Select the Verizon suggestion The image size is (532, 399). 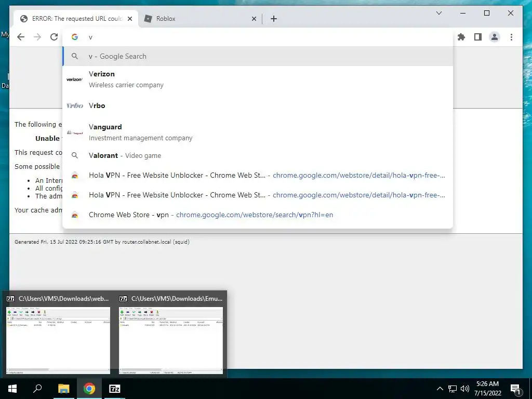258,79
